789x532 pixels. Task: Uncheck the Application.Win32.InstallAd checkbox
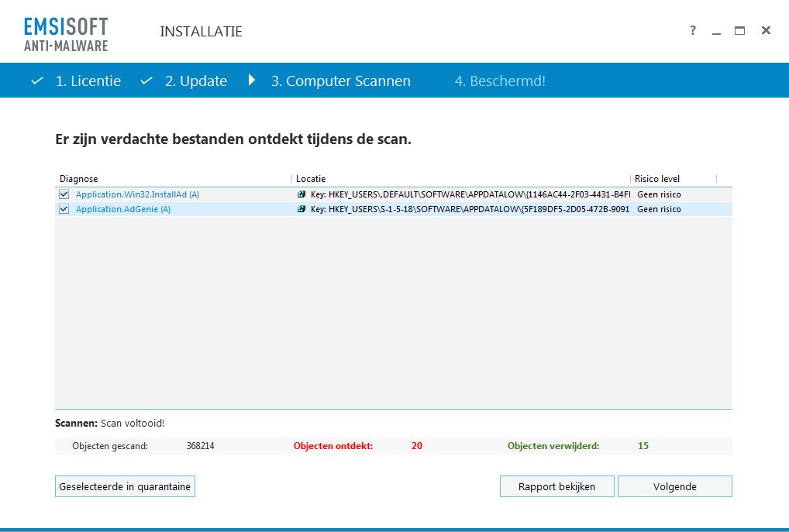point(64,194)
